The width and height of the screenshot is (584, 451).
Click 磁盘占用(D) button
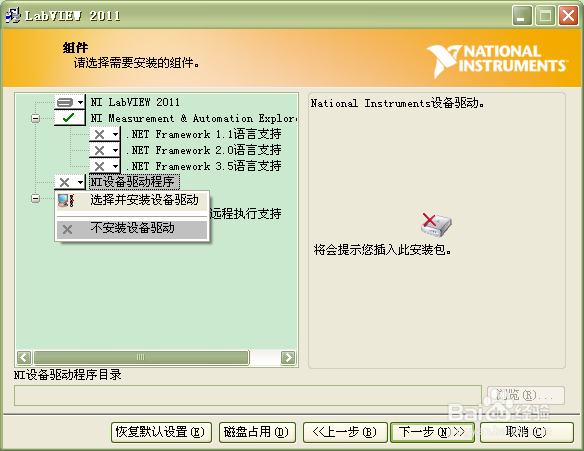(257, 432)
